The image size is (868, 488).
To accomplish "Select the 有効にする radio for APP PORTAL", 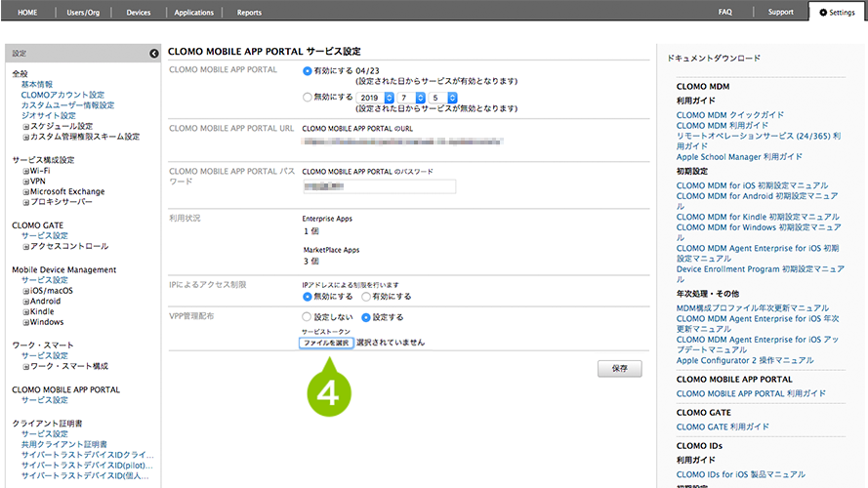I will point(308,71).
